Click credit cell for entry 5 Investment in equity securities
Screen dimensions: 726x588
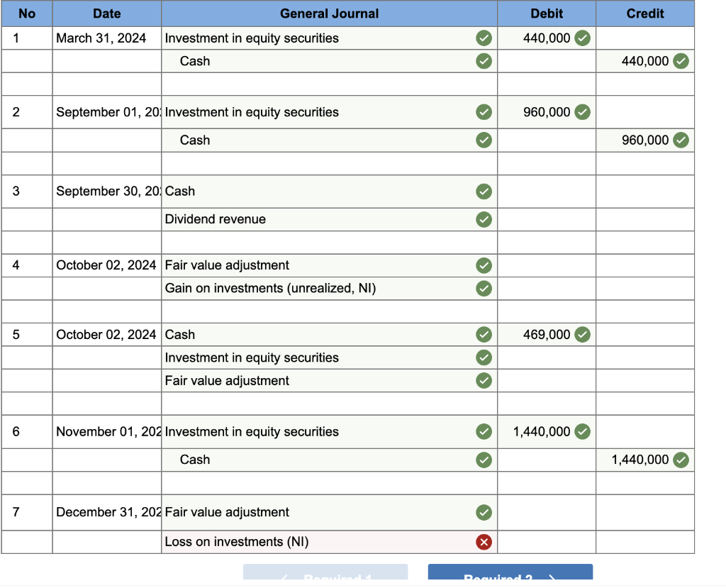coord(645,357)
